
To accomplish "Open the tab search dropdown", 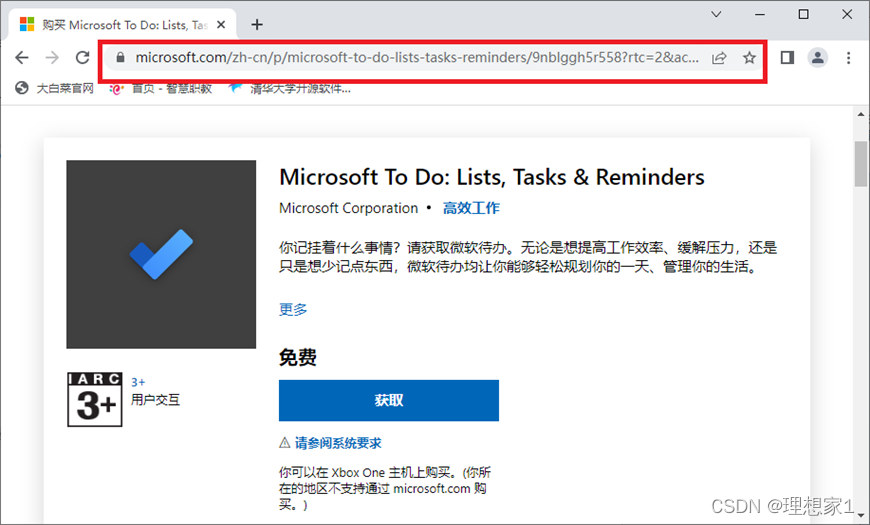I will point(716,14).
